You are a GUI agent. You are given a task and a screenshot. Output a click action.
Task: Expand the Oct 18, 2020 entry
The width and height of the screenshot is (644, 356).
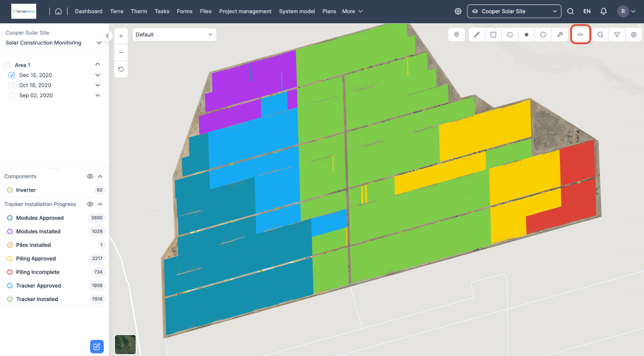97,85
